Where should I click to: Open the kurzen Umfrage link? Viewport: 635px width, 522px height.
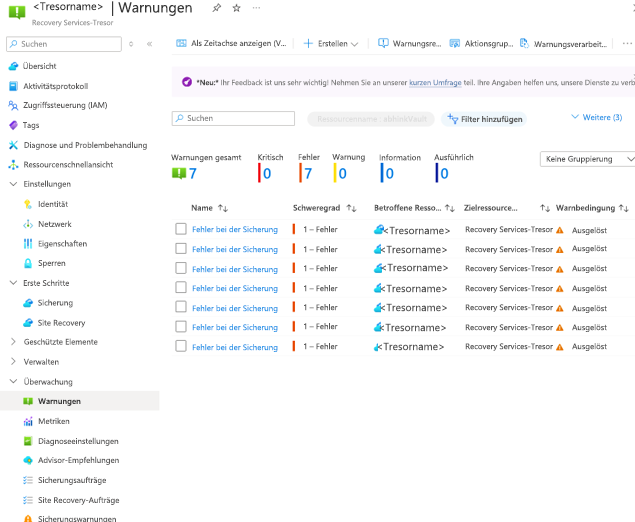pos(435,83)
